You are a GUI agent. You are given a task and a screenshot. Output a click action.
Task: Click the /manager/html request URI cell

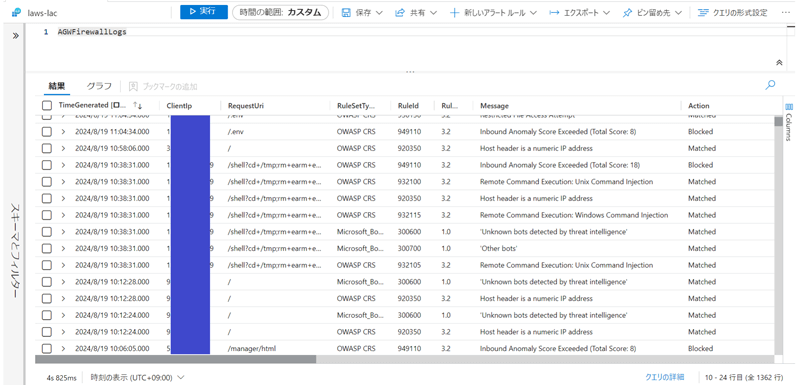pos(252,349)
